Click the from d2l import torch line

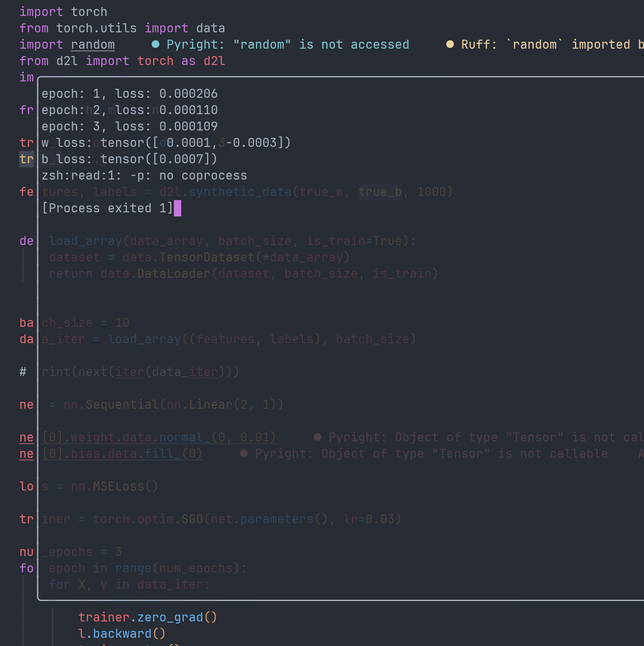[122, 61]
